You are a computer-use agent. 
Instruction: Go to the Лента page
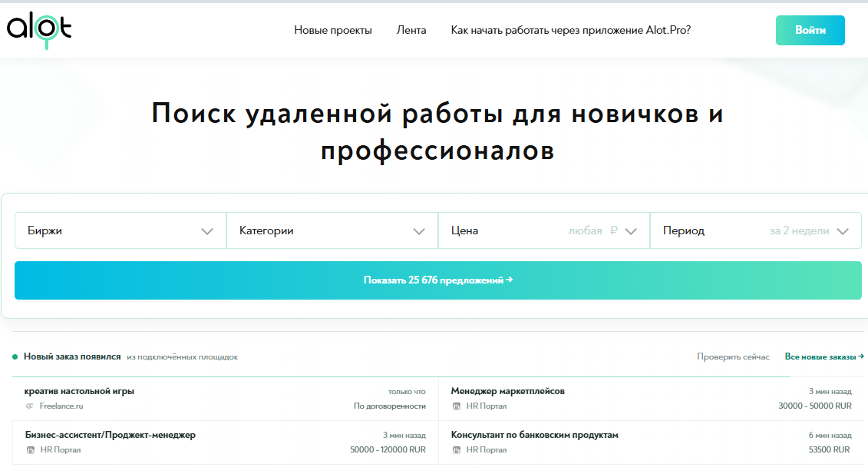click(411, 30)
